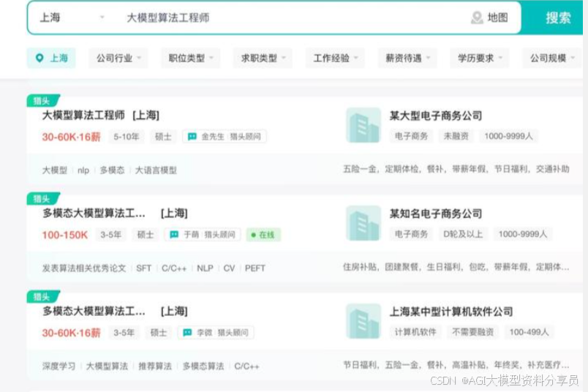
Task: Click the 多模态算法 skill tag
Action: pos(203,366)
